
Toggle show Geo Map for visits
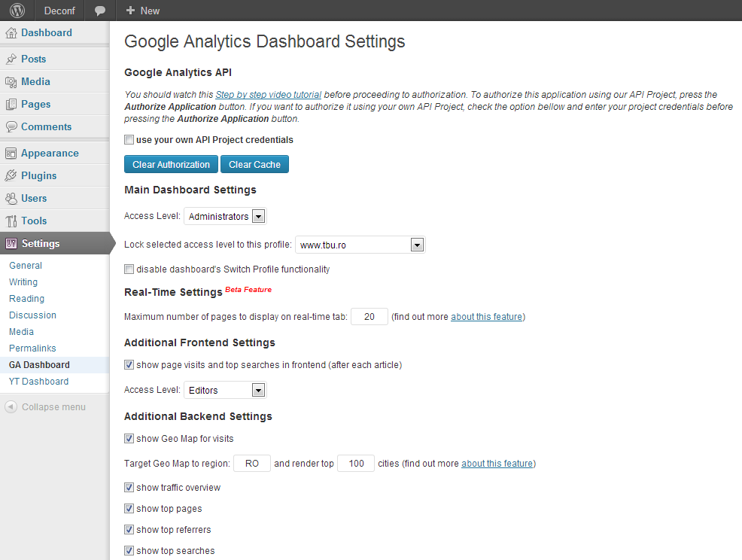(129, 439)
